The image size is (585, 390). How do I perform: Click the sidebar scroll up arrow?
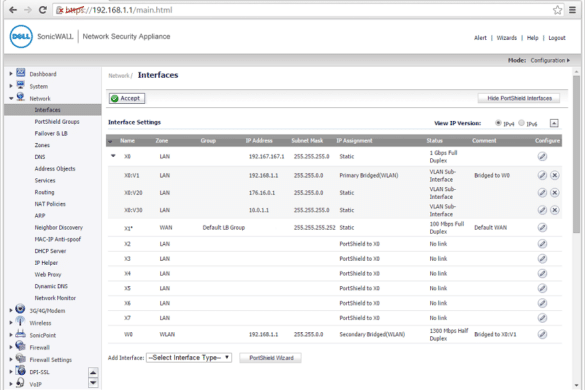coord(93,372)
